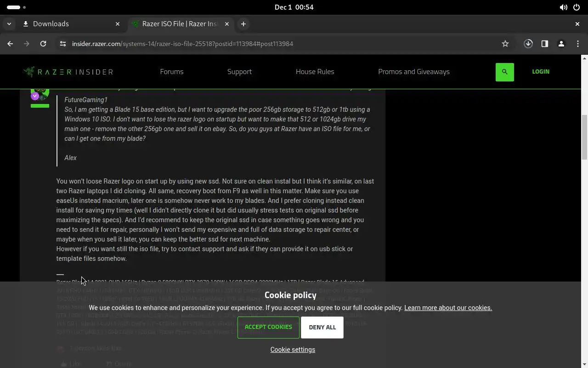Open Promos and Giveaways

tap(414, 72)
